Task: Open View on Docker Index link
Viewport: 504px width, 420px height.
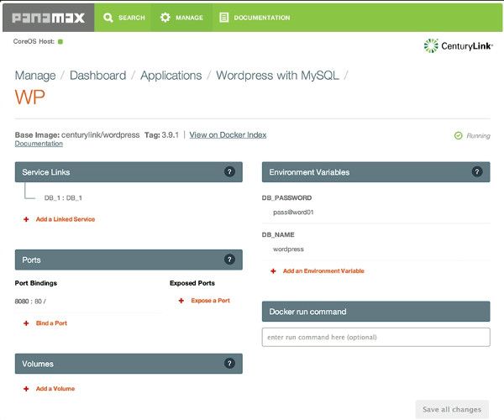Action: (x=228, y=135)
